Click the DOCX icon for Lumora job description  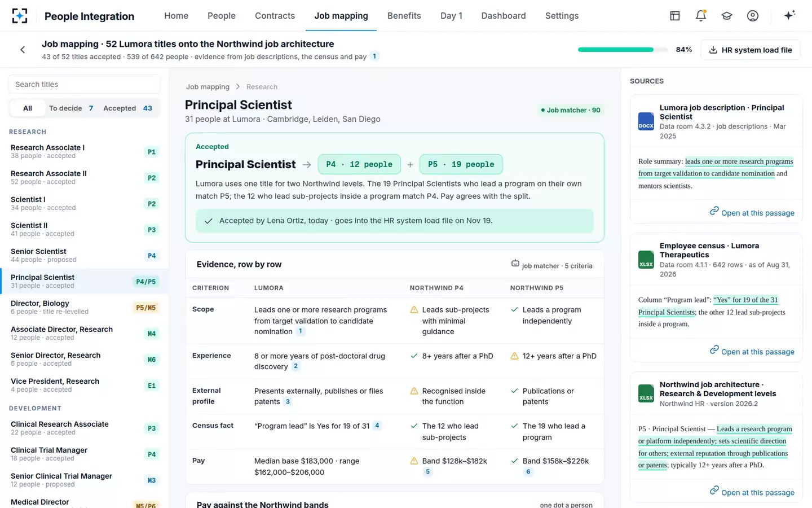[x=646, y=121]
